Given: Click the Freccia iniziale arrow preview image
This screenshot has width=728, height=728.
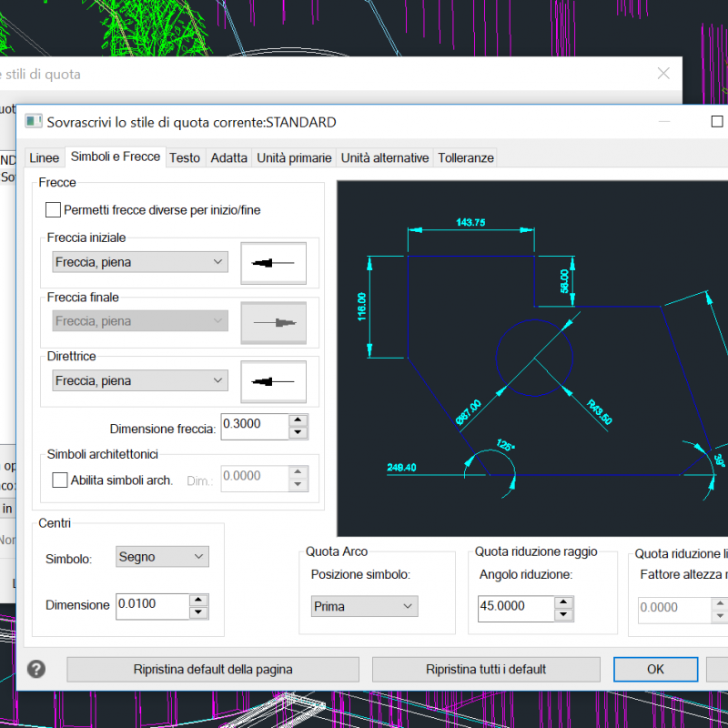Looking at the screenshot, I should [273, 263].
